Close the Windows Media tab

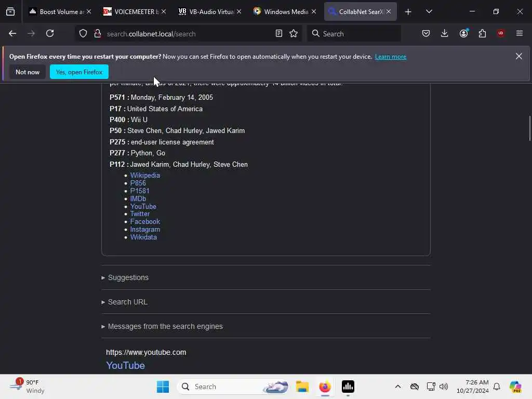coord(314,11)
